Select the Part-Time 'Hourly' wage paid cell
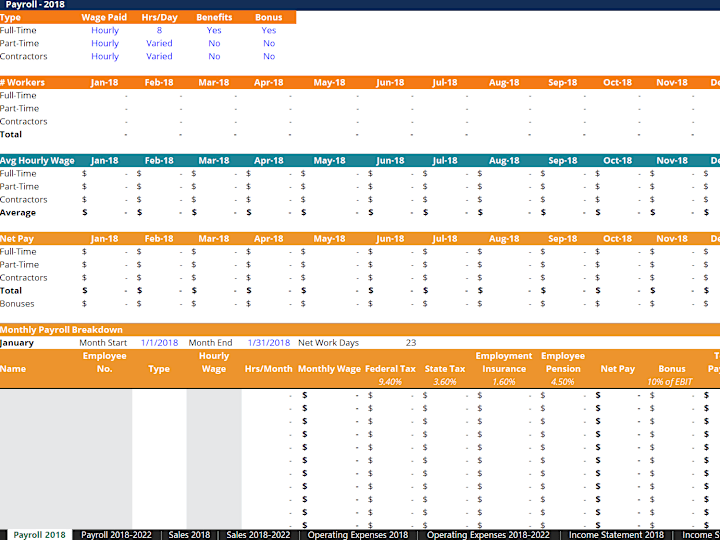Image resolution: width=720 pixels, height=540 pixels. pos(105,43)
